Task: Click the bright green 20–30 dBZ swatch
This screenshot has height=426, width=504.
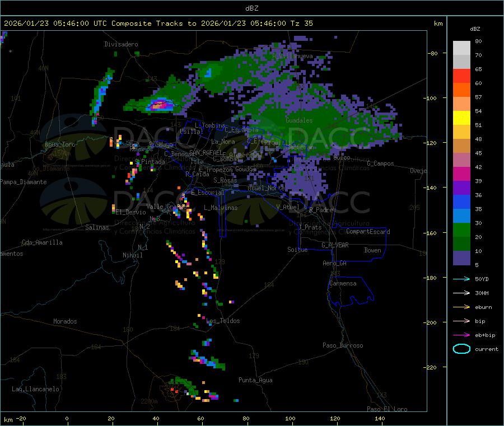Action: (461, 230)
